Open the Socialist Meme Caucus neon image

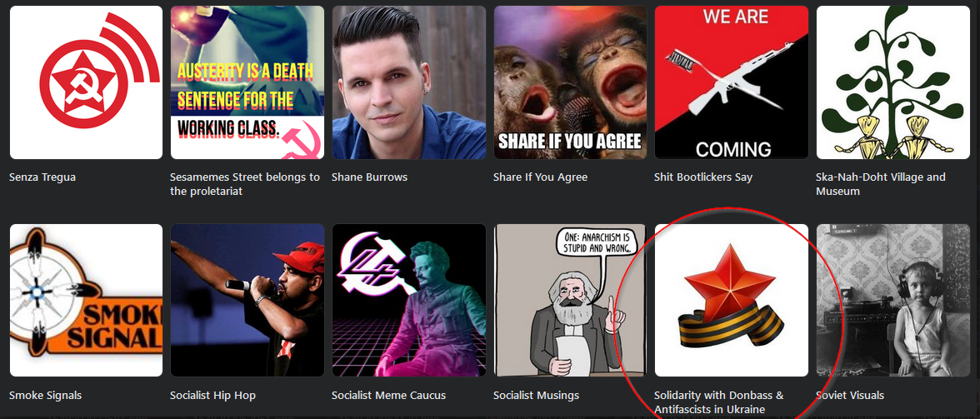pyautogui.click(x=409, y=301)
